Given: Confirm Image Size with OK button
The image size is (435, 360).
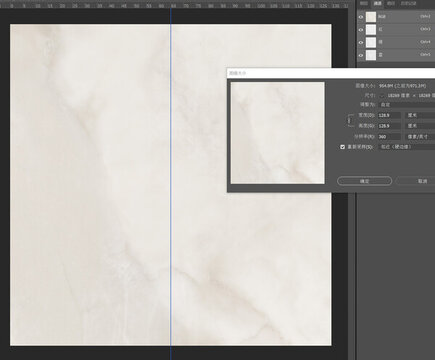Looking at the screenshot, I should [364, 181].
